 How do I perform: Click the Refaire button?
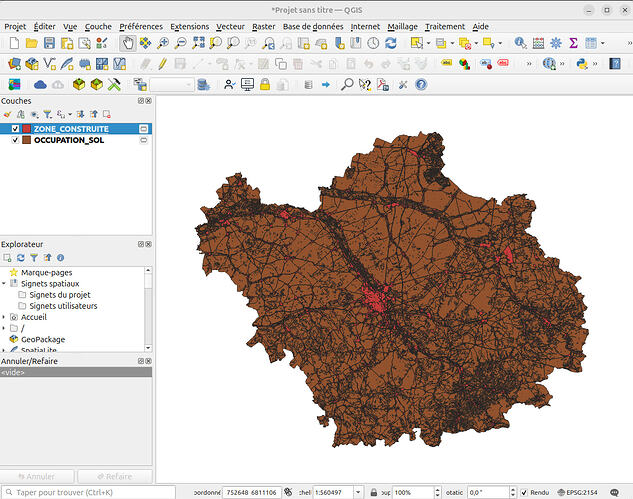(115, 476)
